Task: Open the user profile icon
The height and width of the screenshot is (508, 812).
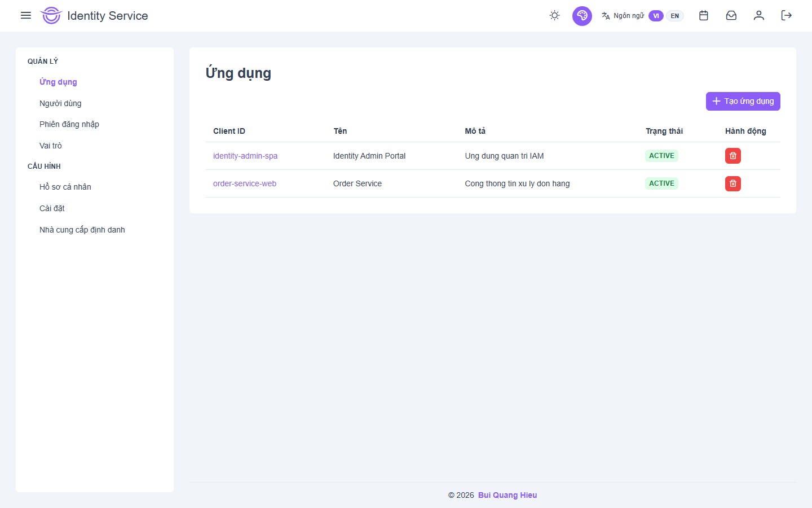Action: click(758, 15)
